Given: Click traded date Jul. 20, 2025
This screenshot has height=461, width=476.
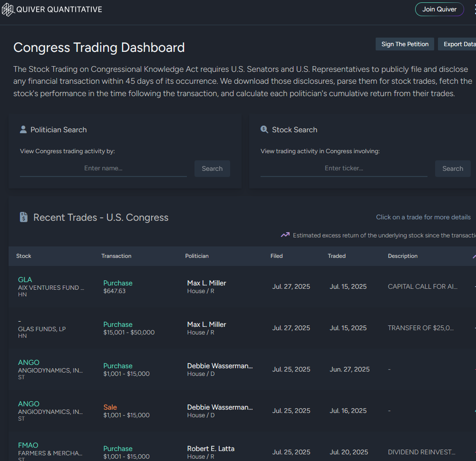Looking at the screenshot, I should [349, 452].
